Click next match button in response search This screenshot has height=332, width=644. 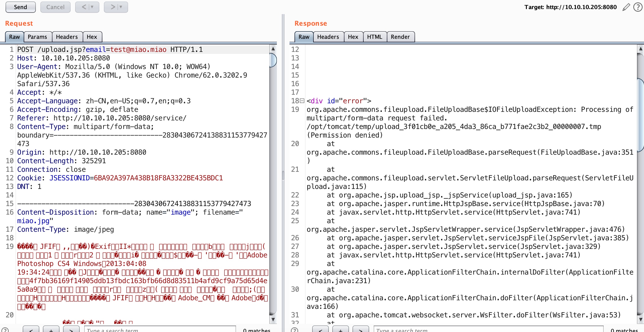coord(361,330)
